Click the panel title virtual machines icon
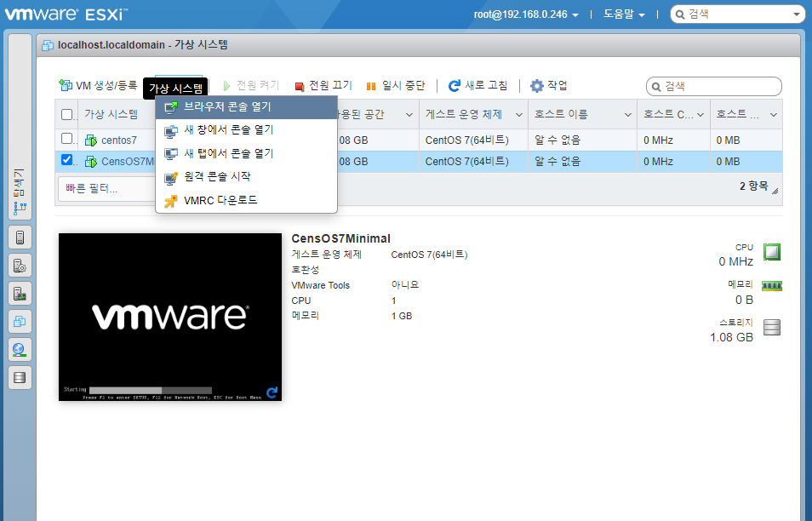 pyautogui.click(x=48, y=45)
